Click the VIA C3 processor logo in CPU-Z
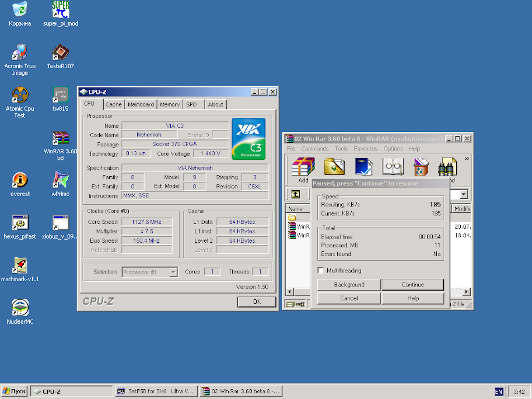The width and height of the screenshot is (532, 399). coord(249,139)
